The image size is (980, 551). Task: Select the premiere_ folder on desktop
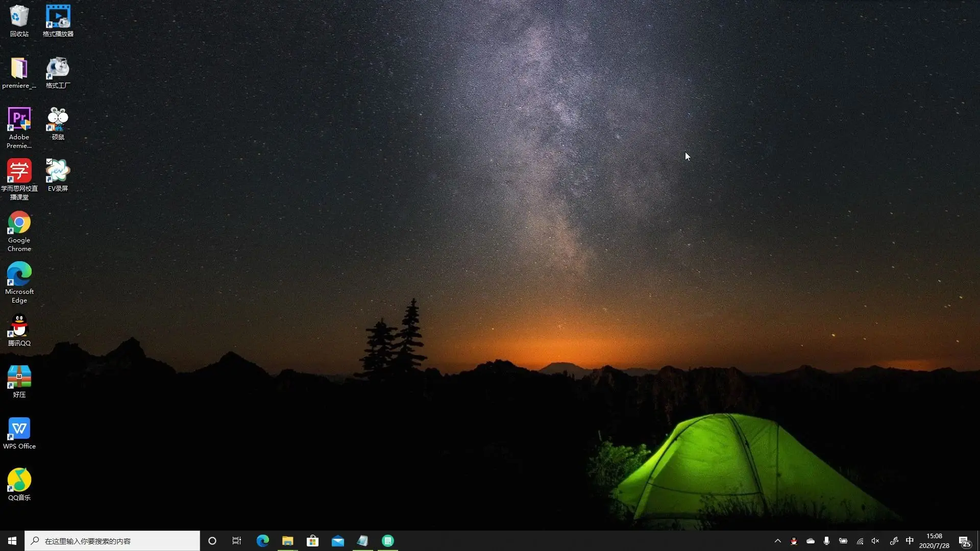19,73
